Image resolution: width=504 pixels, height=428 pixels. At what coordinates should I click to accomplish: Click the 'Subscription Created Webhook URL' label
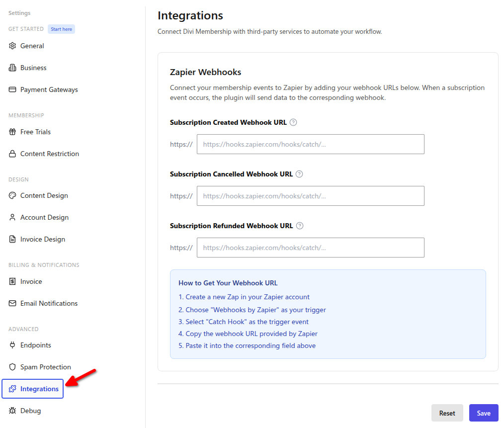pos(228,122)
